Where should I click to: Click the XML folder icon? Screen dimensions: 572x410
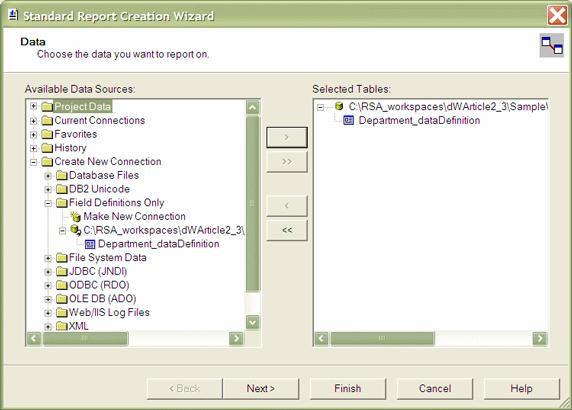pos(62,326)
